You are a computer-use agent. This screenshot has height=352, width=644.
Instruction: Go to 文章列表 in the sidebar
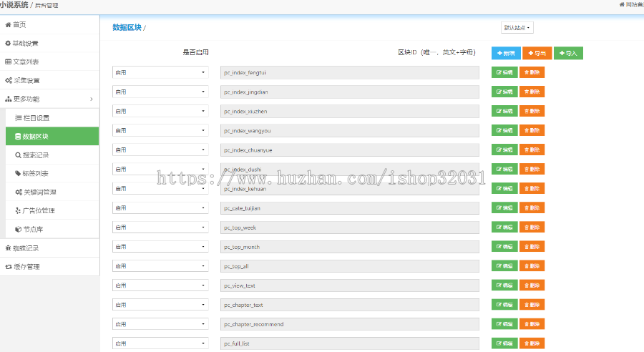tap(49, 62)
